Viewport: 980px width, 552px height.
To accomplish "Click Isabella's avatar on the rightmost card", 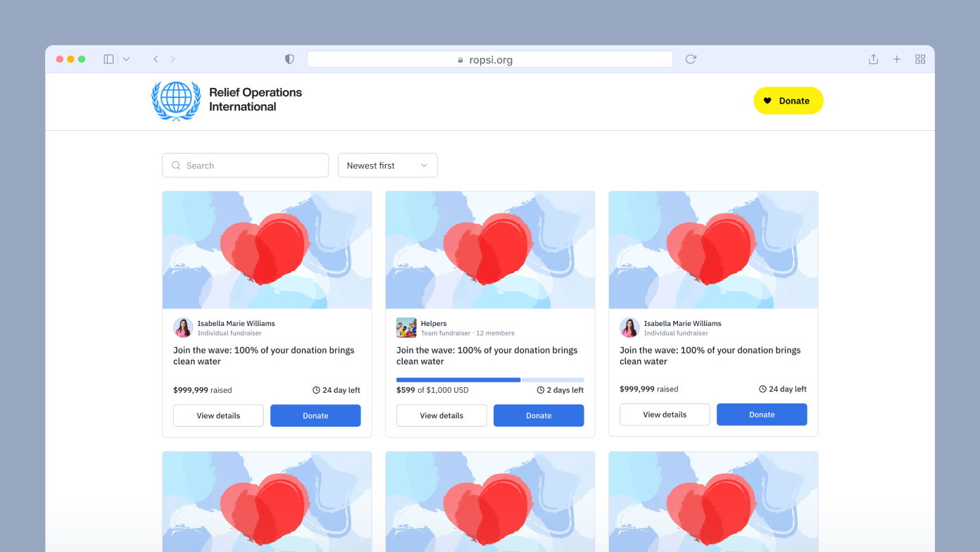I will (x=629, y=328).
